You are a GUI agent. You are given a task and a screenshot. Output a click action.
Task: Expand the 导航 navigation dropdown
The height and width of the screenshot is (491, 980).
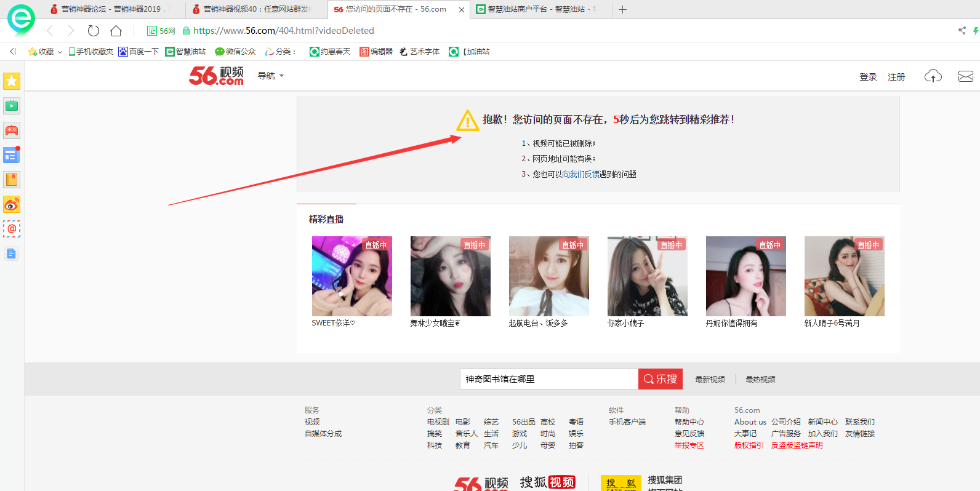point(271,76)
